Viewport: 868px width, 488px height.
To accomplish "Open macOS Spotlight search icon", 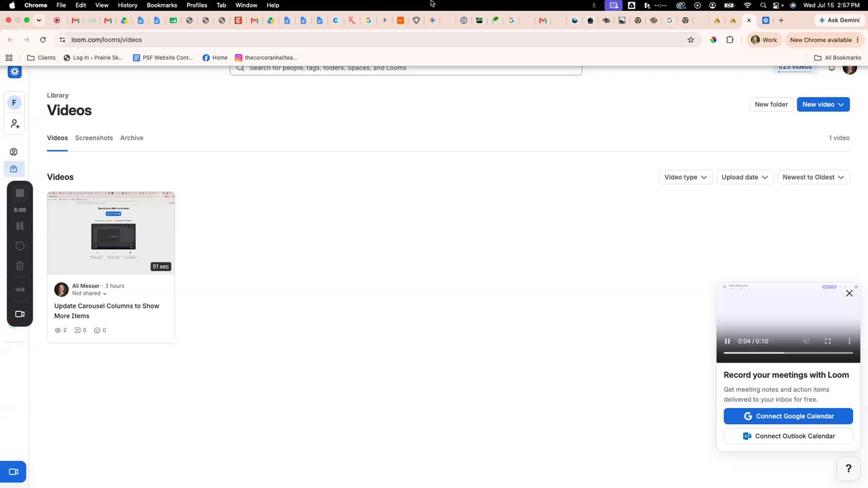I will tap(761, 5).
